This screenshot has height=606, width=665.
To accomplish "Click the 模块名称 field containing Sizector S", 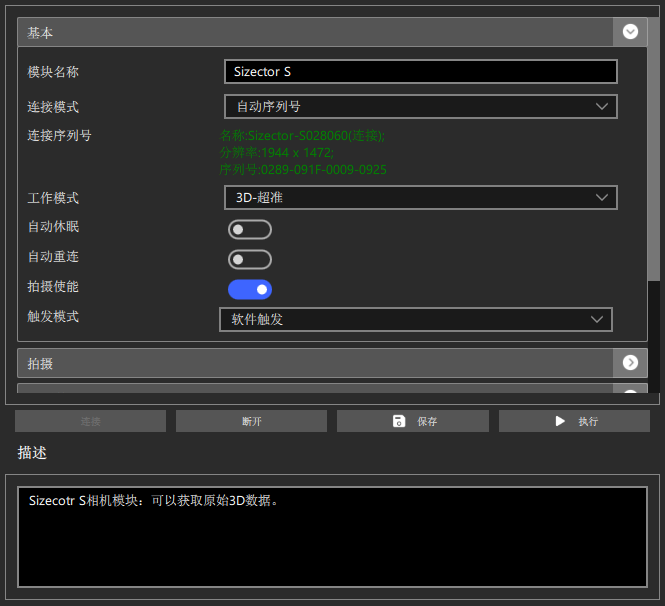I will [x=420, y=72].
